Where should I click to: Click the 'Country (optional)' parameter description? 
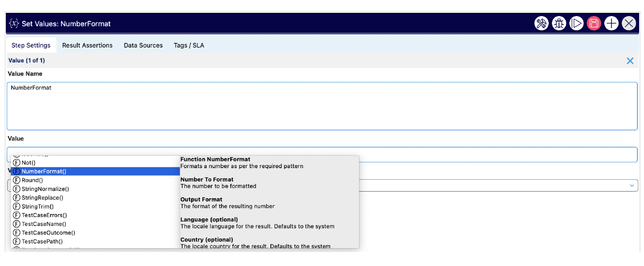256,246
